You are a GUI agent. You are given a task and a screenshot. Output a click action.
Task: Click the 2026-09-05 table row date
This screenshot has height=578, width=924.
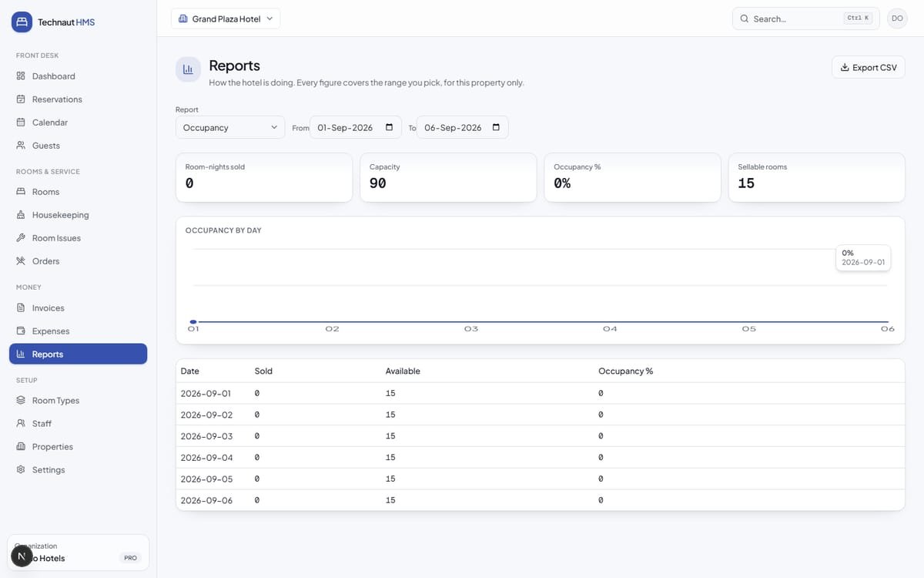pyautogui.click(x=206, y=479)
